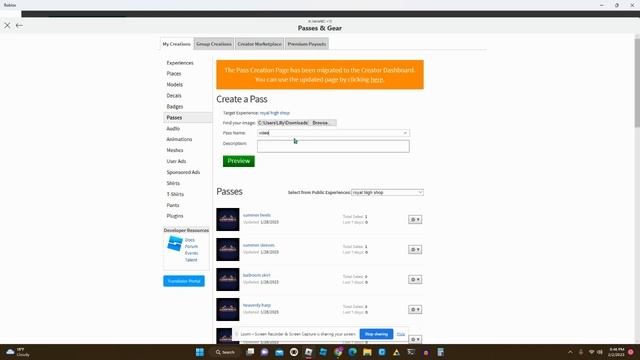Viewport: 640px width, 360px height.
Task: Click the heavenly harp pass thumbnail
Action: (228, 309)
